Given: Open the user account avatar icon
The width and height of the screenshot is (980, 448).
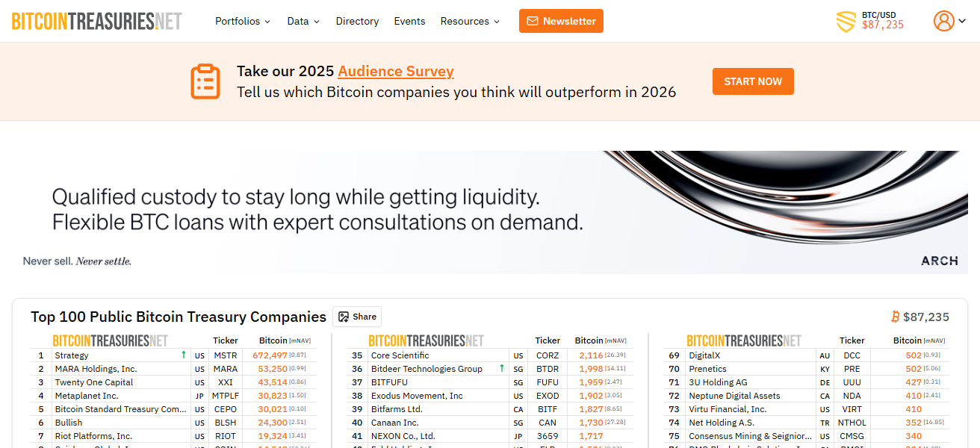Looking at the screenshot, I should (x=943, y=21).
